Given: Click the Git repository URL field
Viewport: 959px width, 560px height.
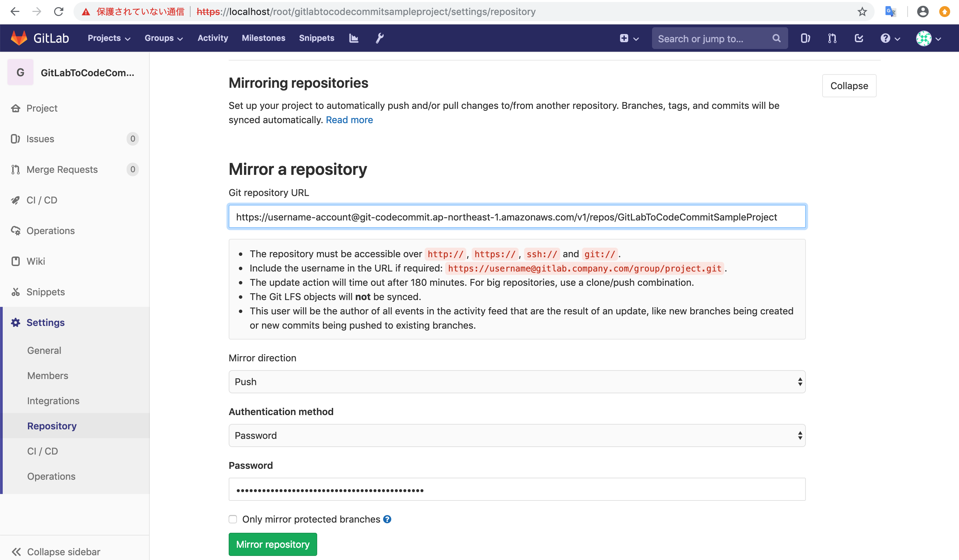Looking at the screenshot, I should 517,216.
